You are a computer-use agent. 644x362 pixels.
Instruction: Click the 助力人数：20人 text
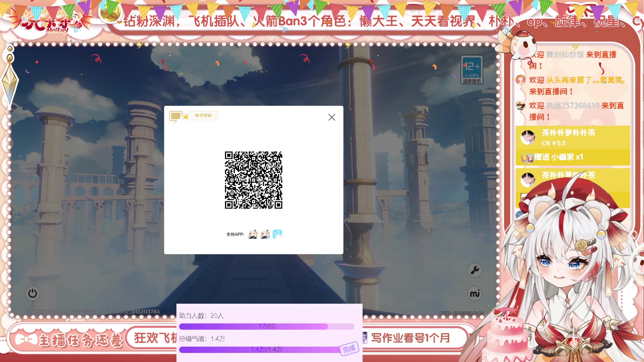201,315
